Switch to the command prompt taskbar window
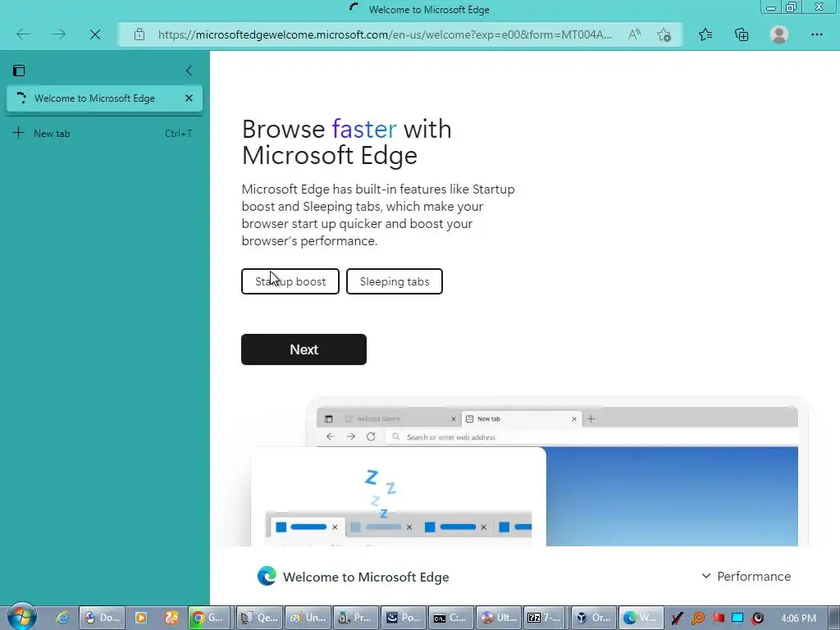Screen dimensions: 840x630 click(452, 618)
